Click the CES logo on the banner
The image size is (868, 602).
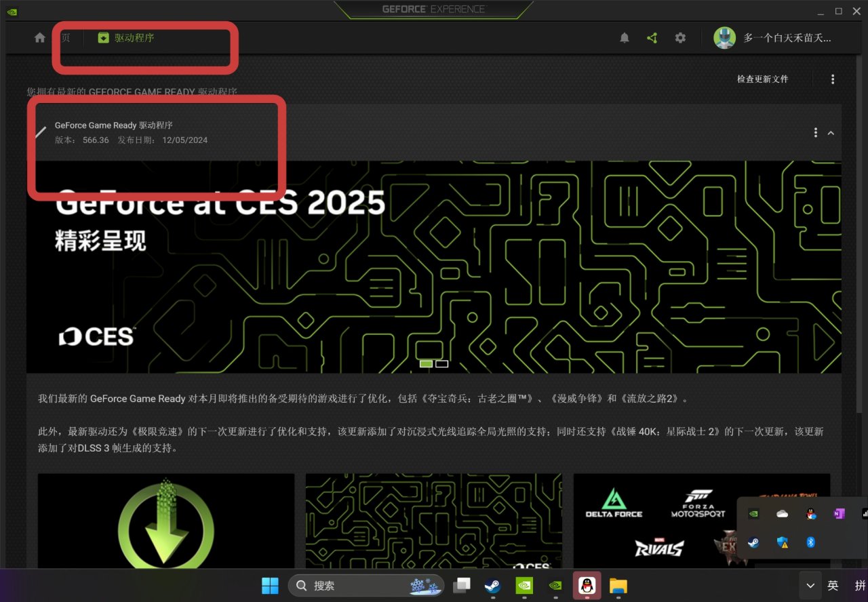(97, 336)
